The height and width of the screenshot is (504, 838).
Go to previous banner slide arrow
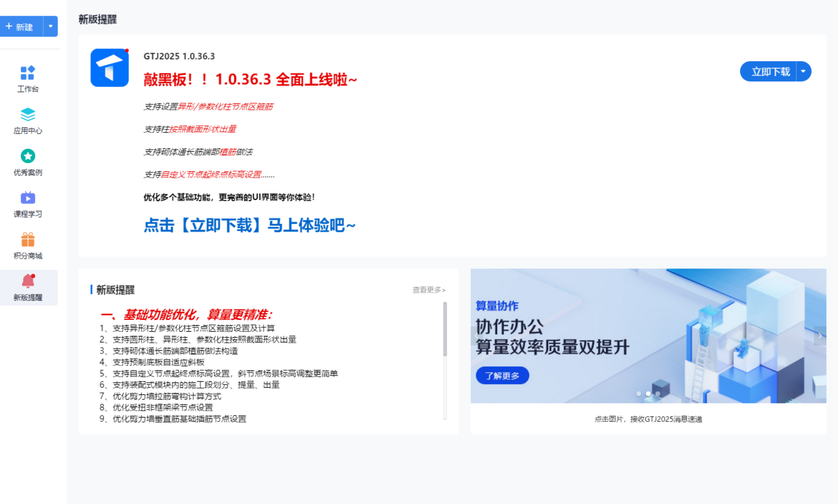coord(476,336)
